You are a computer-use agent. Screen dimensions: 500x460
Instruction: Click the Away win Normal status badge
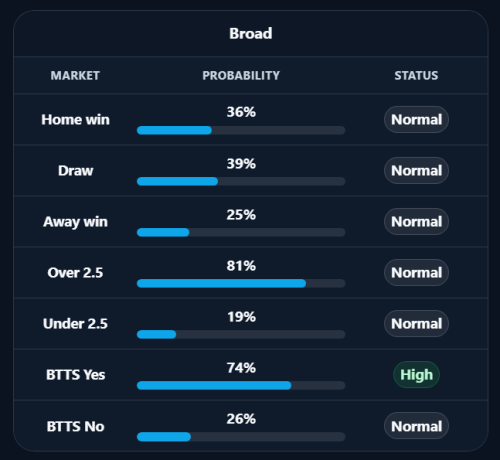(x=416, y=222)
